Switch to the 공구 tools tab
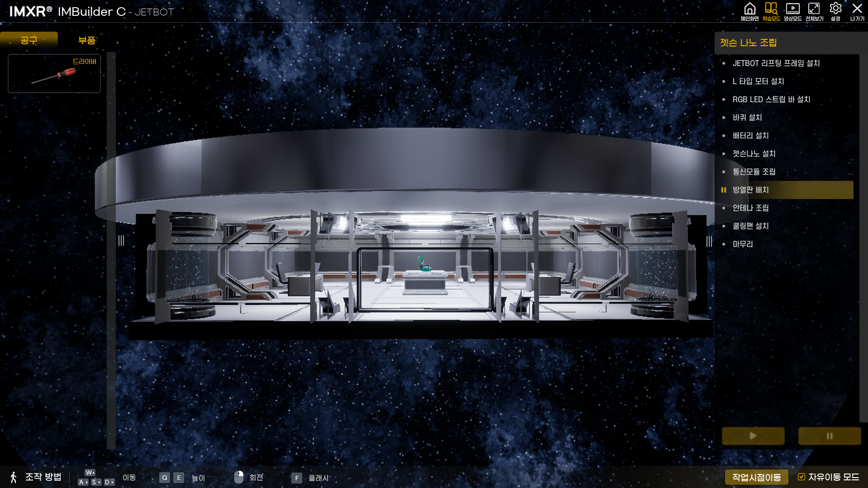 [29, 40]
